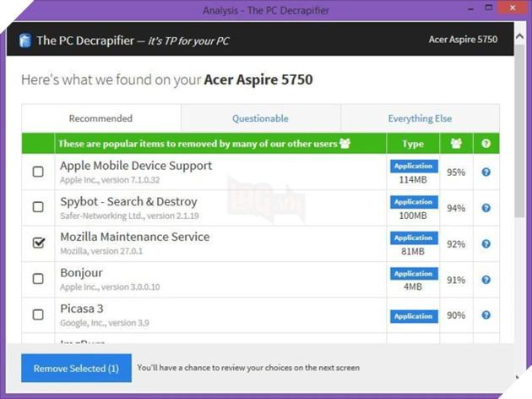Click the Type column header

(x=413, y=144)
